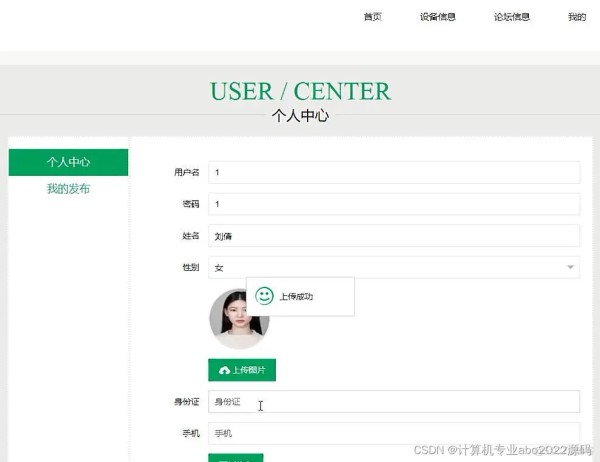
Task: Focus the 身份证 input field
Action: [x=394, y=402]
